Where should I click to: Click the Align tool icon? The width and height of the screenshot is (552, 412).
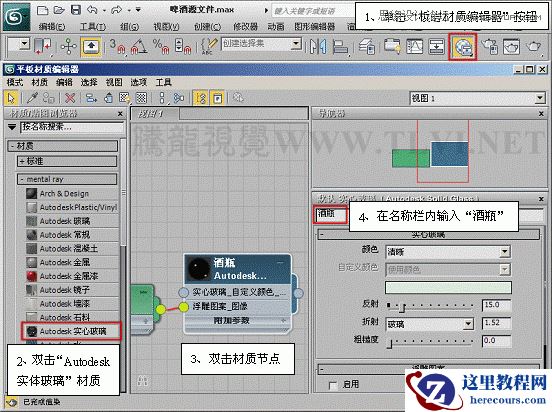pos(340,46)
